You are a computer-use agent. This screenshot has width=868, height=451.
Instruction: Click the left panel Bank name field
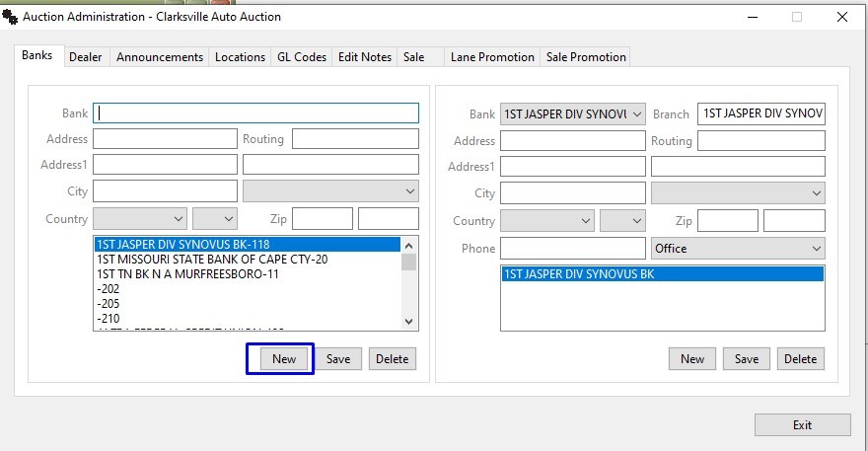tap(255, 113)
